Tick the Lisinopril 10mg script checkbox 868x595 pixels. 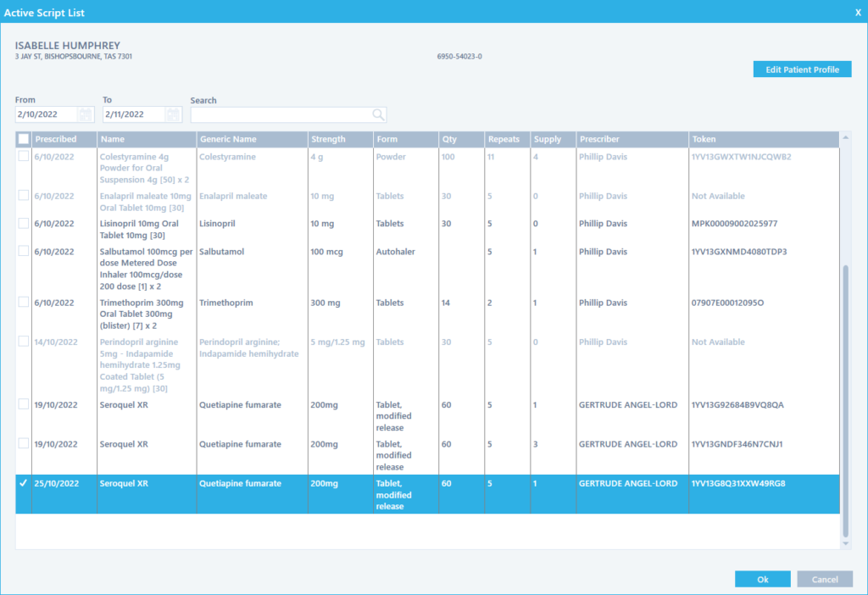point(24,224)
